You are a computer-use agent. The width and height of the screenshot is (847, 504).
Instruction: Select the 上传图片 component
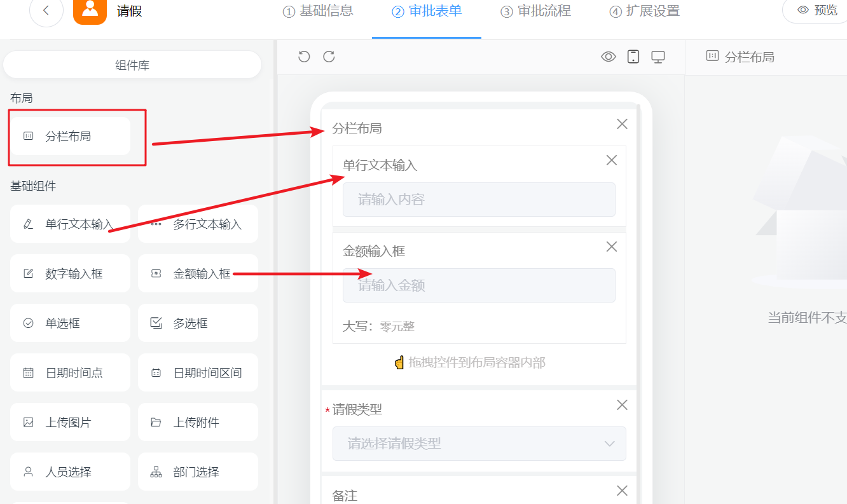point(70,422)
